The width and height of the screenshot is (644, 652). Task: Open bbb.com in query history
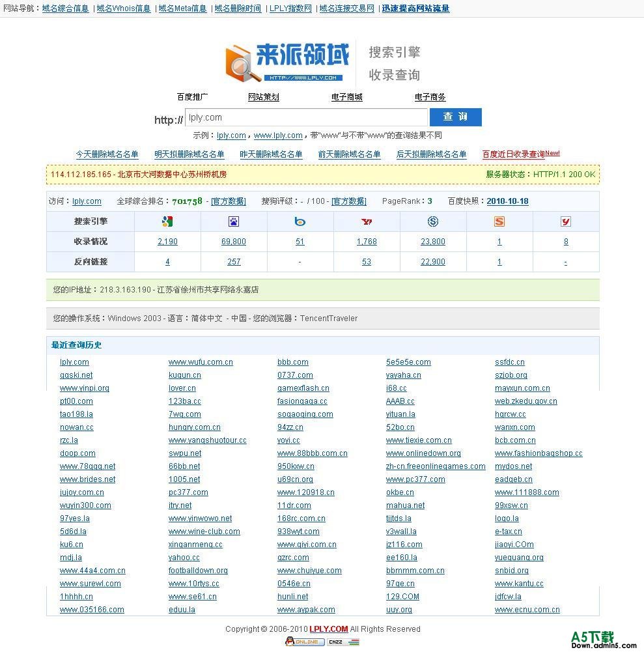292,362
